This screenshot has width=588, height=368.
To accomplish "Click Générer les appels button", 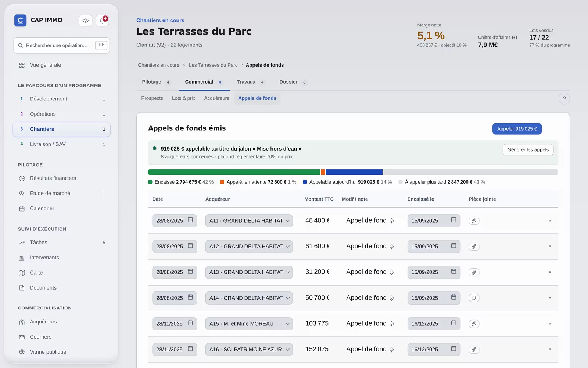I will click(528, 150).
